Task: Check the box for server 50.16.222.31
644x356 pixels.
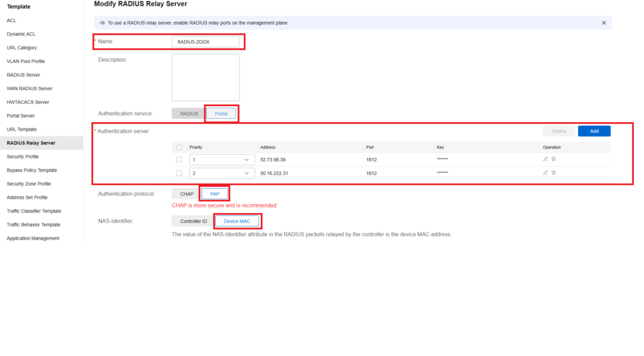Action: pos(179,173)
